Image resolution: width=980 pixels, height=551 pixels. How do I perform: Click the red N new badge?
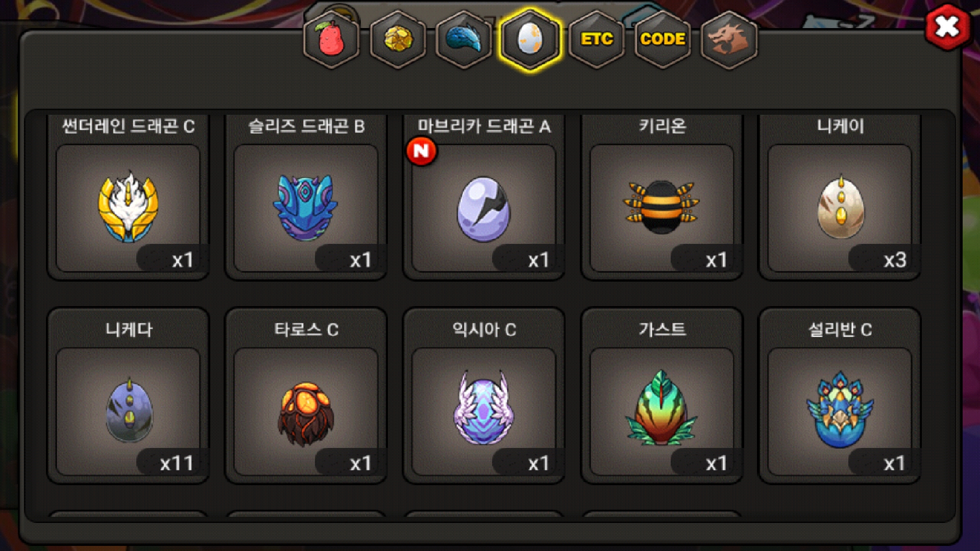coord(421,151)
